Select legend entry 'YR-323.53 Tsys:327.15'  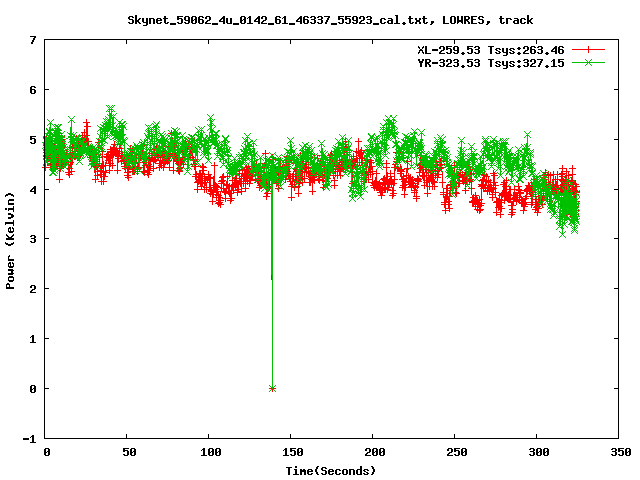pyautogui.click(x=491, y=63)
